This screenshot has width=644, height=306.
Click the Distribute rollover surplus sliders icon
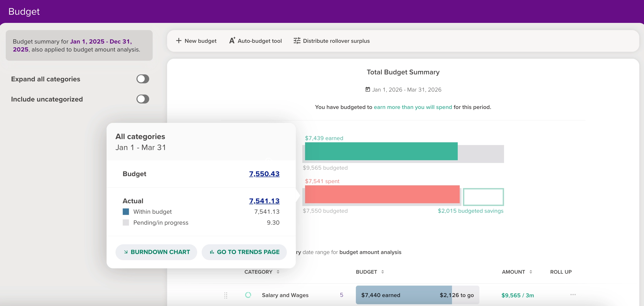tap(297, 41)
